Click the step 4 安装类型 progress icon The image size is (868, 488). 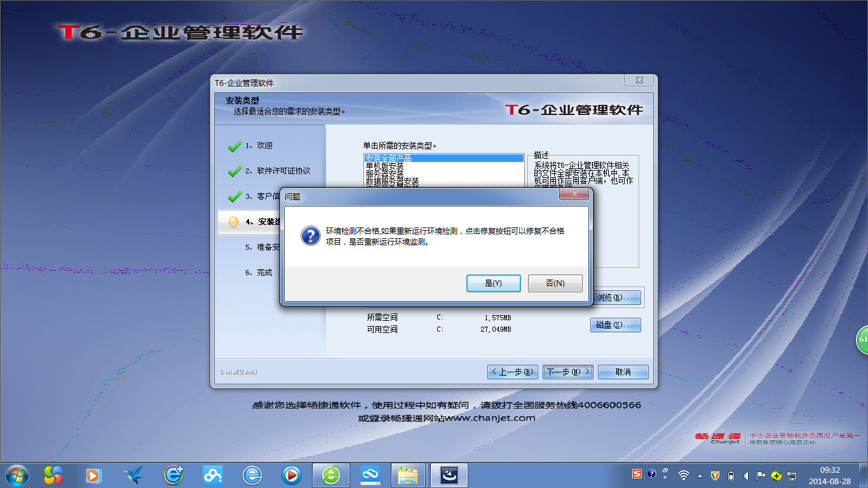(x=232, y=222)
